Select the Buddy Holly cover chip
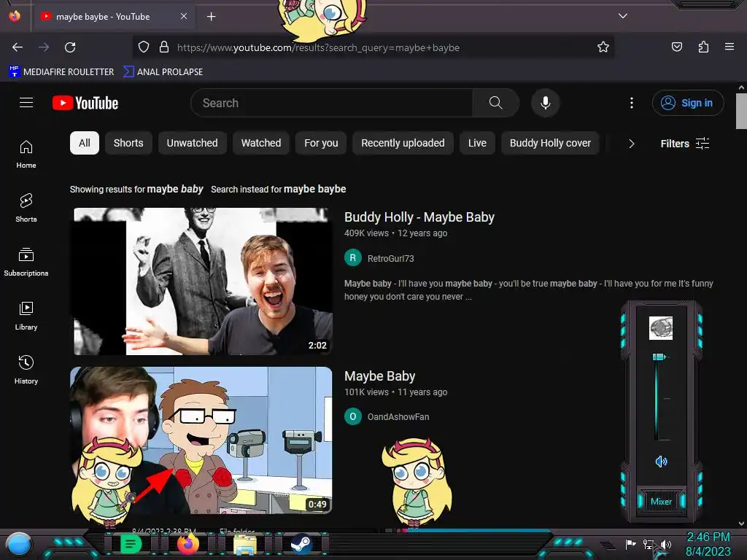Screen dimensions: 747x560 point(550,143)
